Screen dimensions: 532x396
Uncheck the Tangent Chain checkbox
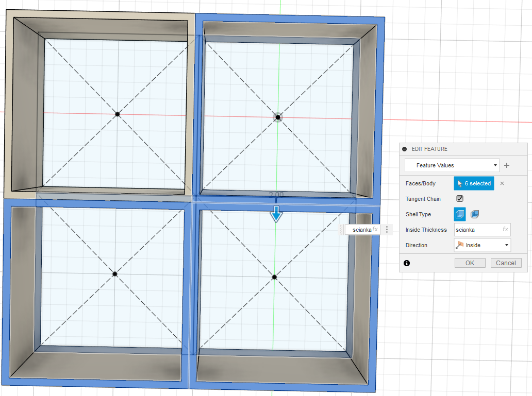[460, 199]
